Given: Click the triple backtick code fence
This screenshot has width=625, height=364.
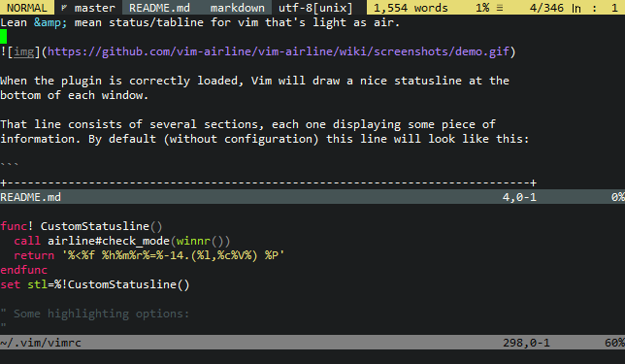Looking at the screenshot, I should (x=10, y=165).
